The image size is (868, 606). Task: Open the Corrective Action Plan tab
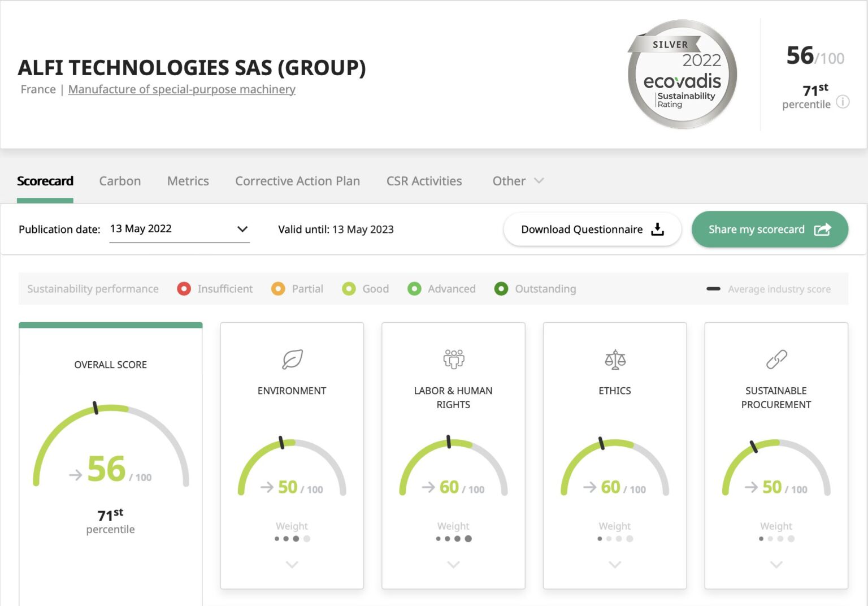click(x=297, y=181)
